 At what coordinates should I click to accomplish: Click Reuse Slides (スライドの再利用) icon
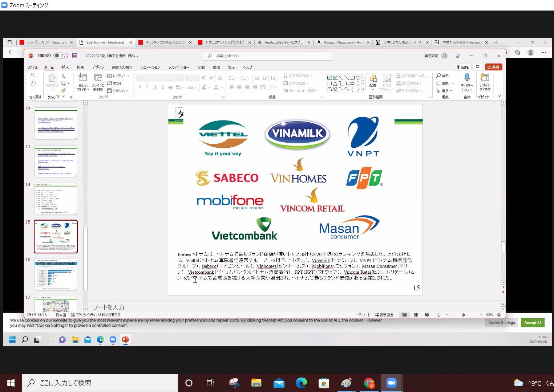tap(98, 78)
